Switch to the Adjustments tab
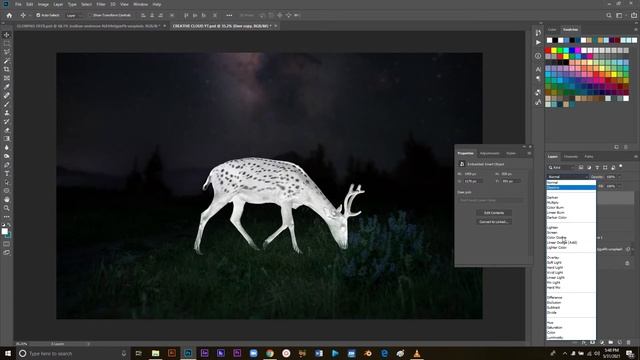The width and height of the screenshot is (640, 360). [489, 153]
